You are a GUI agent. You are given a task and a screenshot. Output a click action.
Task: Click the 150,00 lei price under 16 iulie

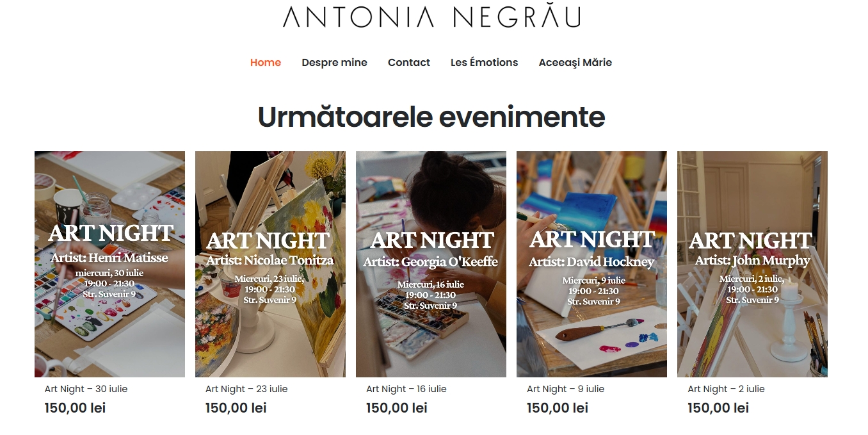tap(396, 408)
